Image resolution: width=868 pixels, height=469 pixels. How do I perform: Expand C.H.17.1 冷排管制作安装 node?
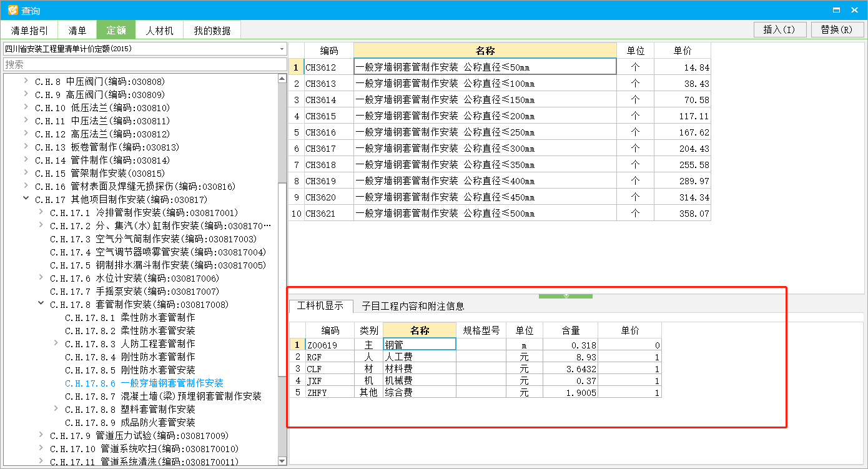point(41,212)
